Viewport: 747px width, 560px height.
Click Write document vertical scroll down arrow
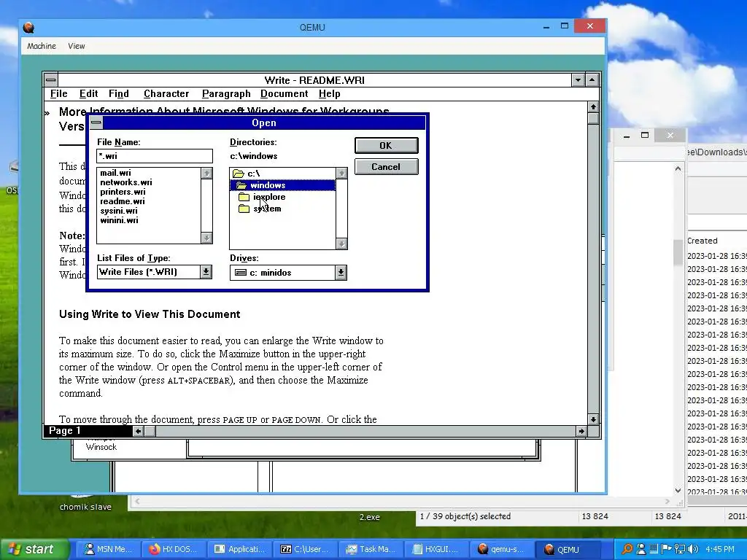[x=593, y=419]
